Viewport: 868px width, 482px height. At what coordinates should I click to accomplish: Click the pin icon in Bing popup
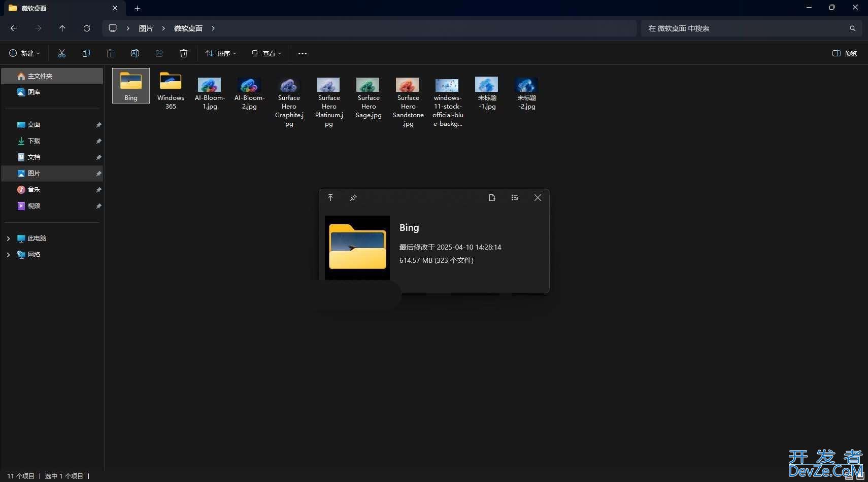(353, 198)
